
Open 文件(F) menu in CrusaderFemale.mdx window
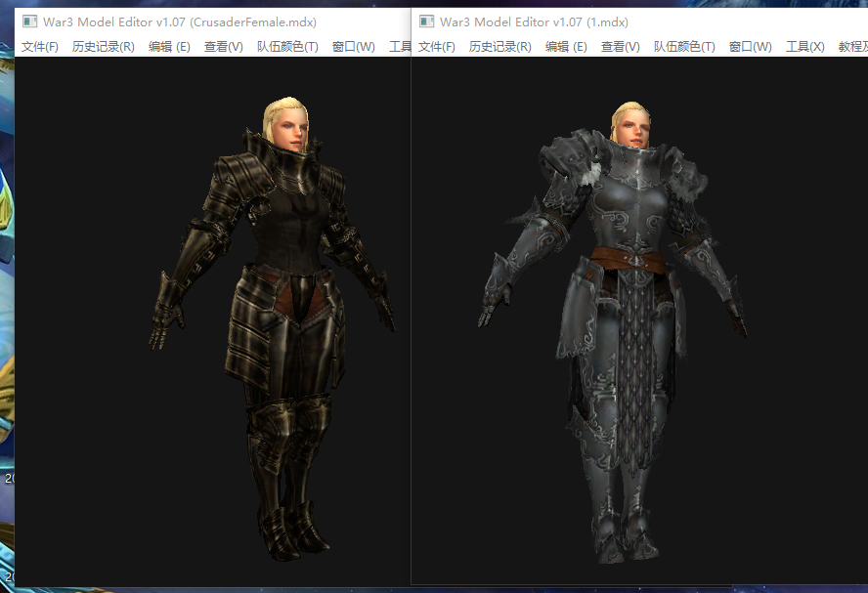point(40,47)
